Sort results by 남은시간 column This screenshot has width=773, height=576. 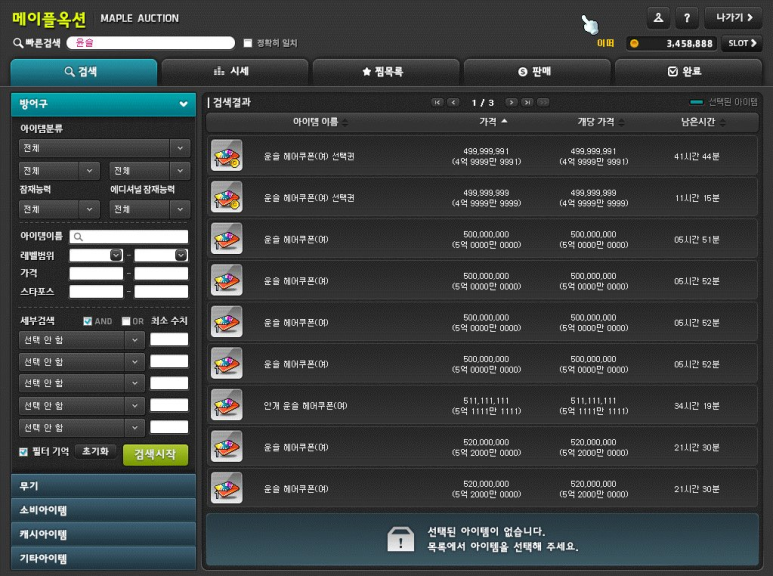[x=703, y=122]
